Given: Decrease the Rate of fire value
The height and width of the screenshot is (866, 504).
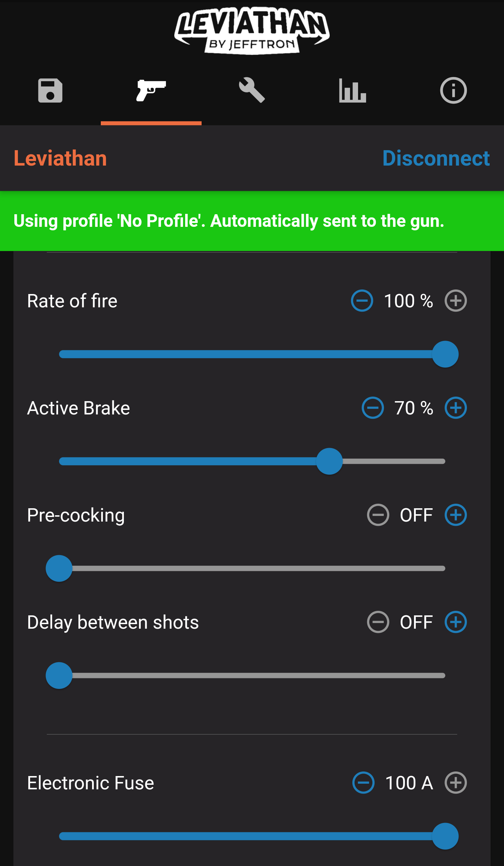Looking at the screenshot, I should 362,301.
